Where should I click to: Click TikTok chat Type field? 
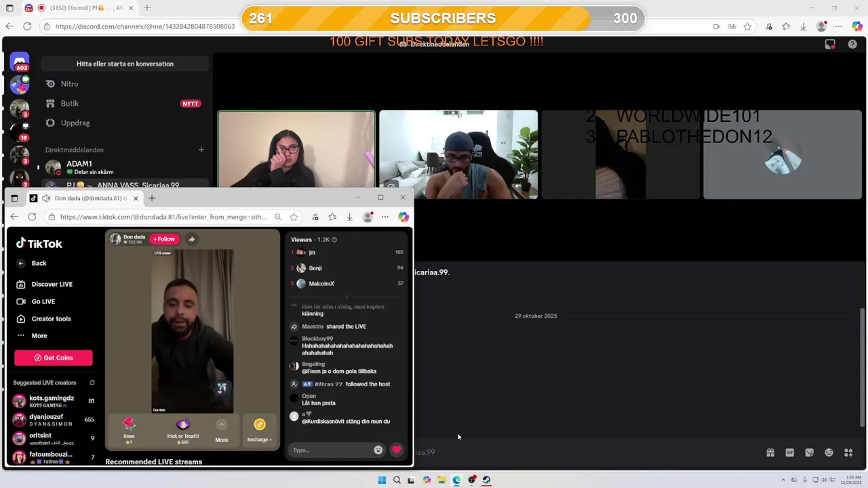point(330,450)
